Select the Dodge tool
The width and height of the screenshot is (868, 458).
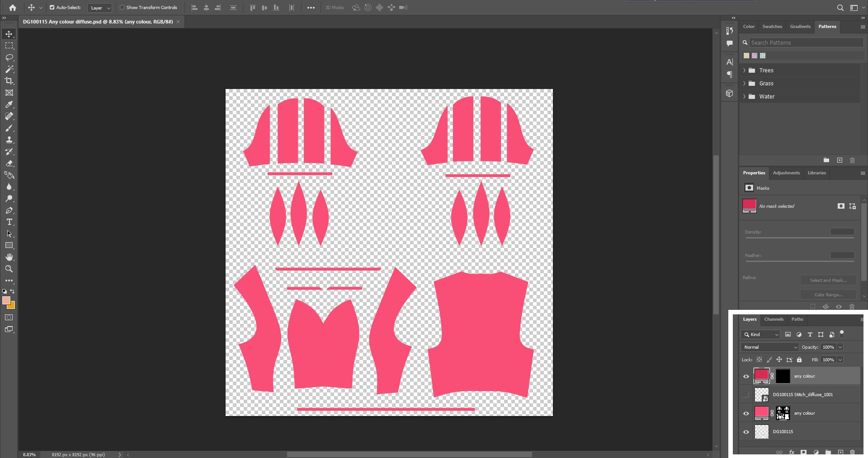tap(9, 198)
